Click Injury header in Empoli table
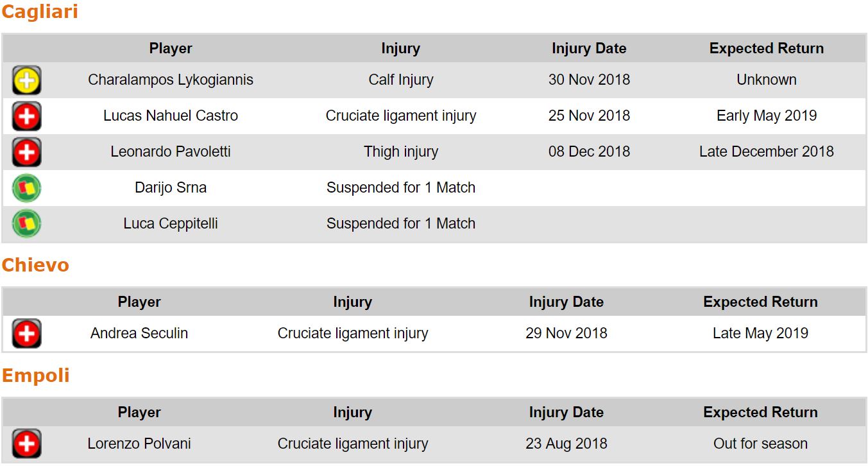Viewport: 868px width, 466px height. 352,412
